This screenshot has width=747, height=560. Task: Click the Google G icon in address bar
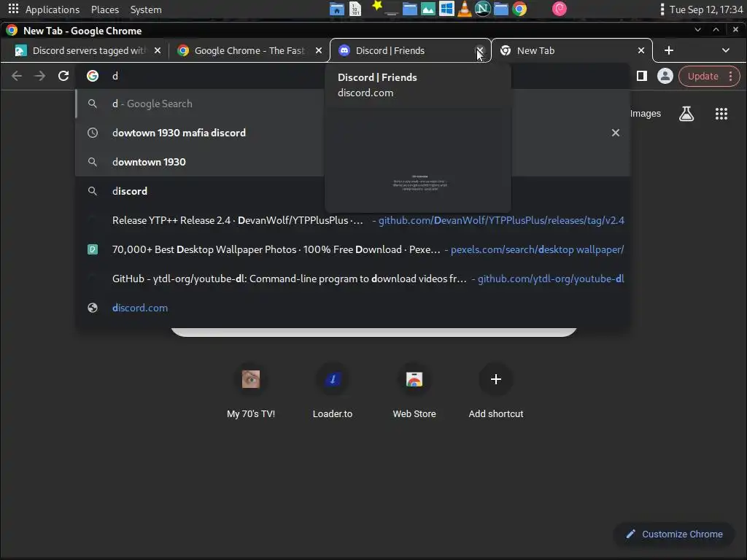point(93,76)
